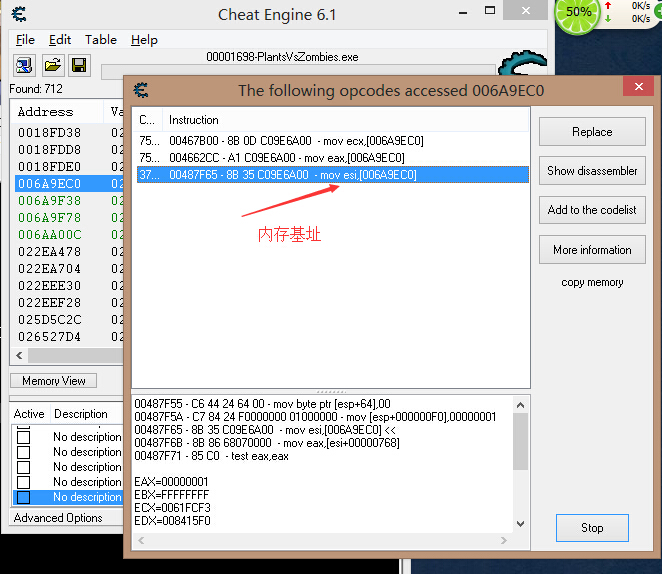Click the Address column header

(x=46, y=112)
